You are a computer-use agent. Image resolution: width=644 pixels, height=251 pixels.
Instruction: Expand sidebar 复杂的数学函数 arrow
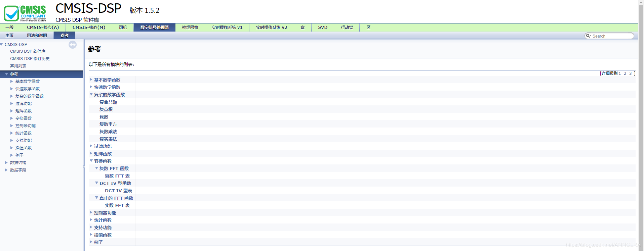pos(12,96)
